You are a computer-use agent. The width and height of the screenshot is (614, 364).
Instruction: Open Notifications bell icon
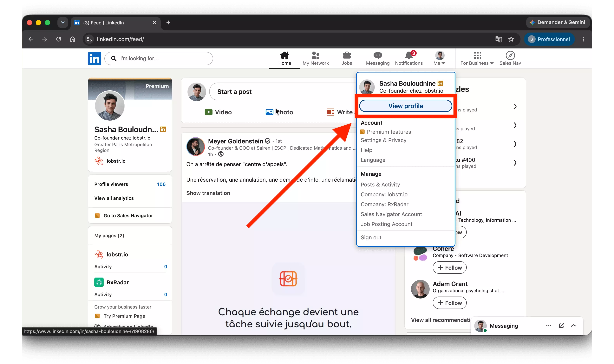pos(409,55)
